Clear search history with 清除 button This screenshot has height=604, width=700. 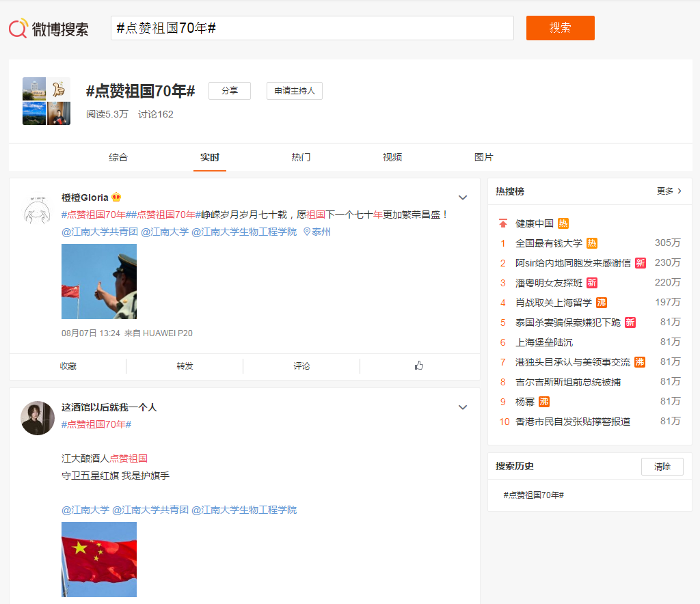[662, 467]
